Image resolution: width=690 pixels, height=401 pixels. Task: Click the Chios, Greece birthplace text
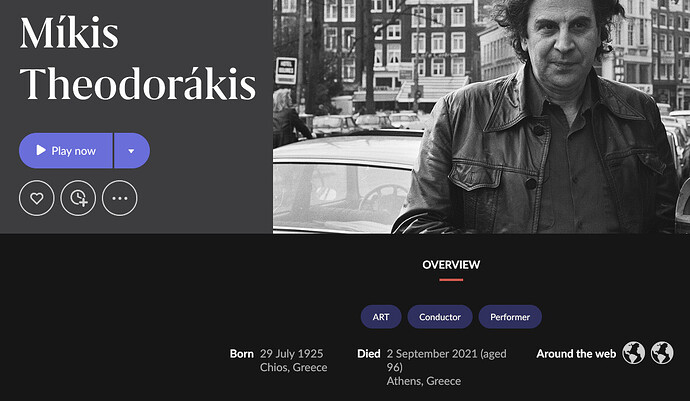[x=294, y=368]
